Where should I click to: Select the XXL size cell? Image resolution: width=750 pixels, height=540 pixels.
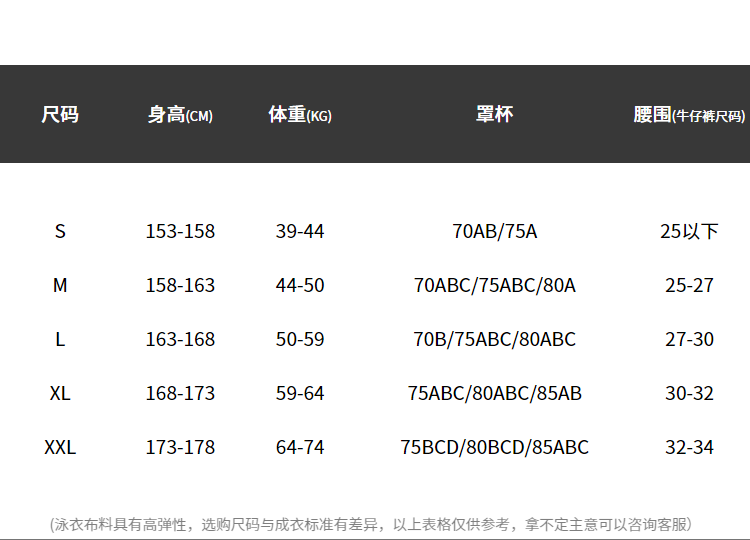(x=60, y=448)
